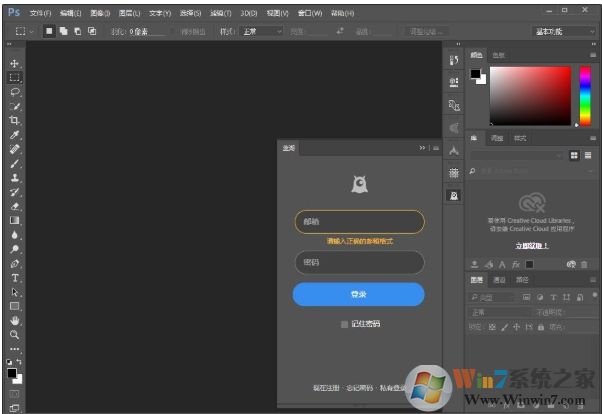Viewport: 602px width, 414px height.
Task: Click the foreground color swatch in toolbar
Action: pos(12,373)
